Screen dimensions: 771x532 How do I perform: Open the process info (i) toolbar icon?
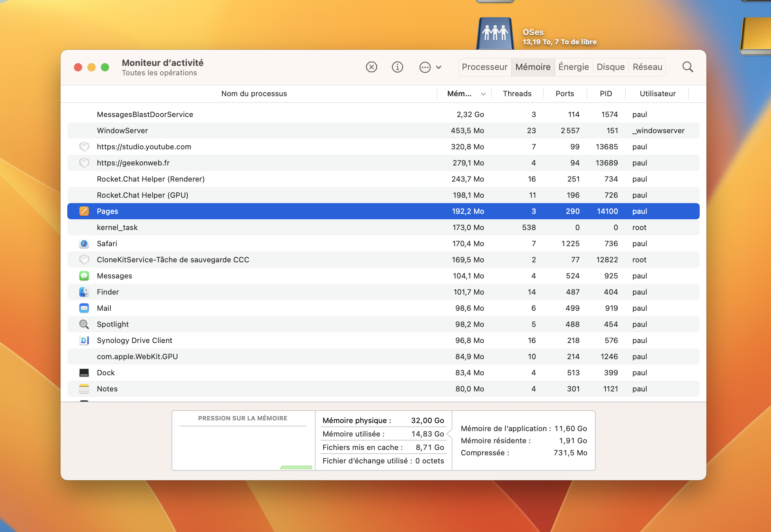point(397,67)
